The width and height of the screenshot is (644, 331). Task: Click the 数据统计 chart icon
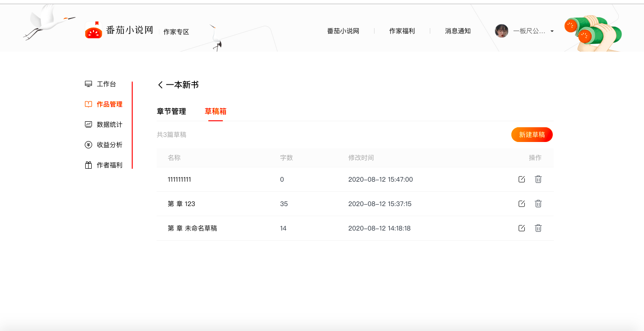click(88, 124)
